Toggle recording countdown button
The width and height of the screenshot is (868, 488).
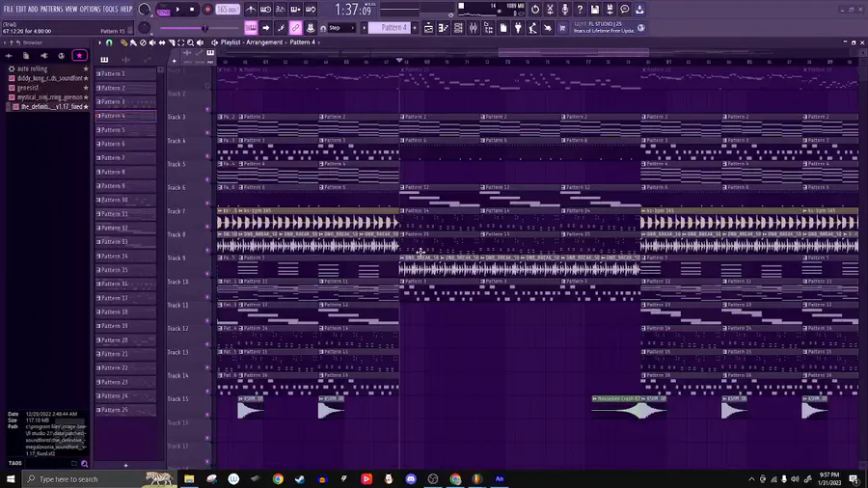pyautogui.click(x=281, y=10)
